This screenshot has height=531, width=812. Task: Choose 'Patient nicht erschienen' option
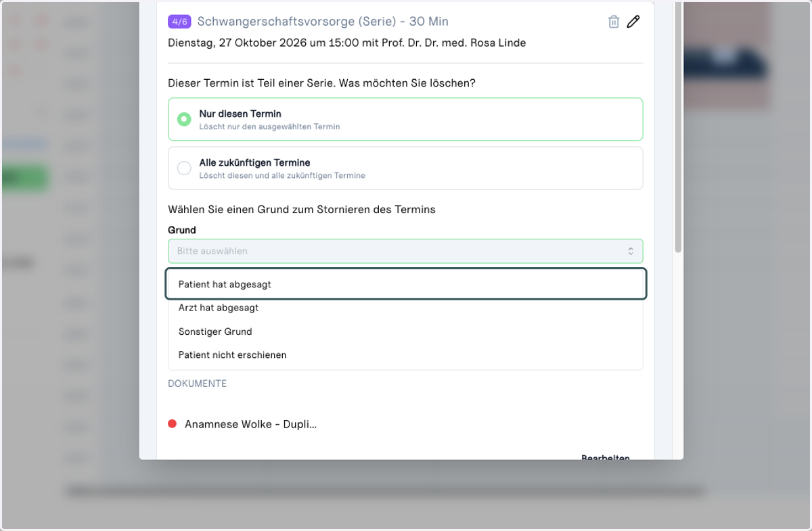[405, 355]
